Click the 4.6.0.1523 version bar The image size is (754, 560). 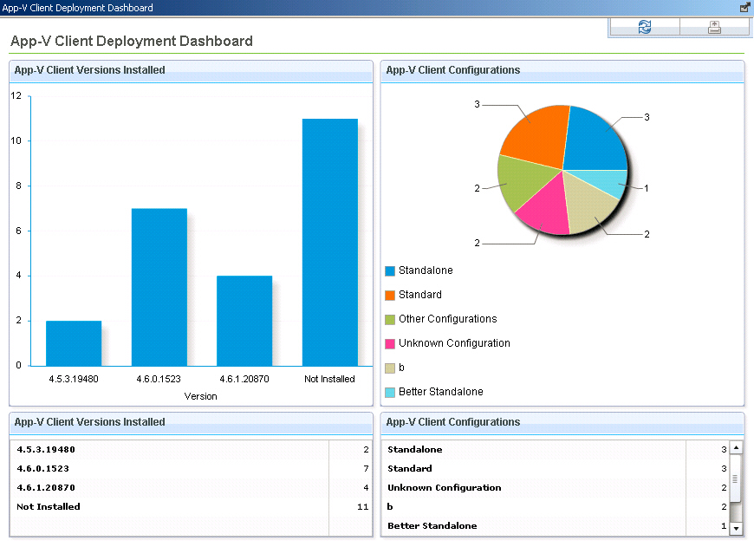pyautogui.click(x=159, y=287)
